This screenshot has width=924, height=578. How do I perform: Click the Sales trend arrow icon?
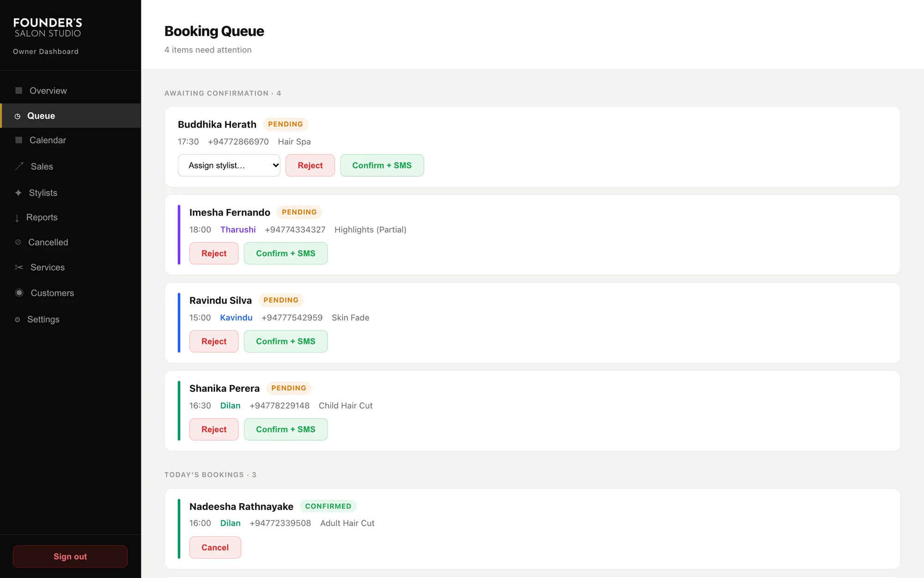[19, 166]
